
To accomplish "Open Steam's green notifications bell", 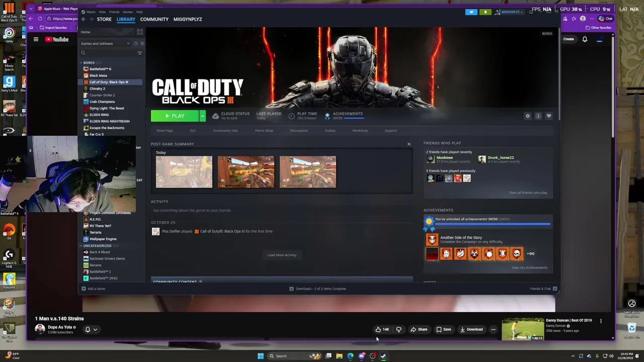I will point(485,12).
